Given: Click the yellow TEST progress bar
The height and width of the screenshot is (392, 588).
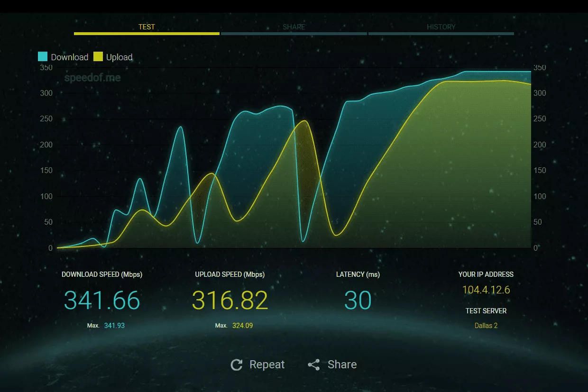Looking at the screenshot, I should pos(147,34).
